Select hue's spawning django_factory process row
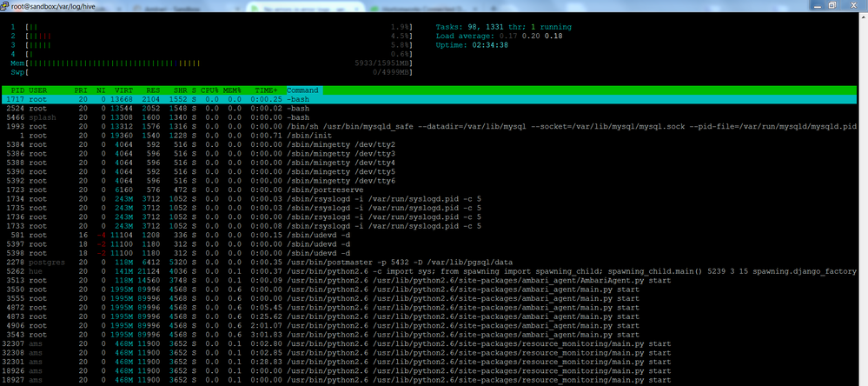The width and height of the screenshot is (868, 386). tap(429, 271)
